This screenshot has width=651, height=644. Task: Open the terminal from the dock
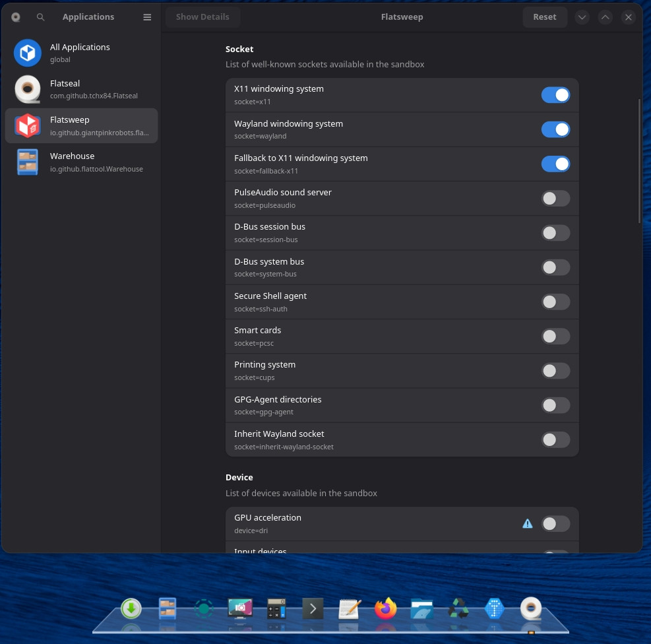[x=313, y=608]
